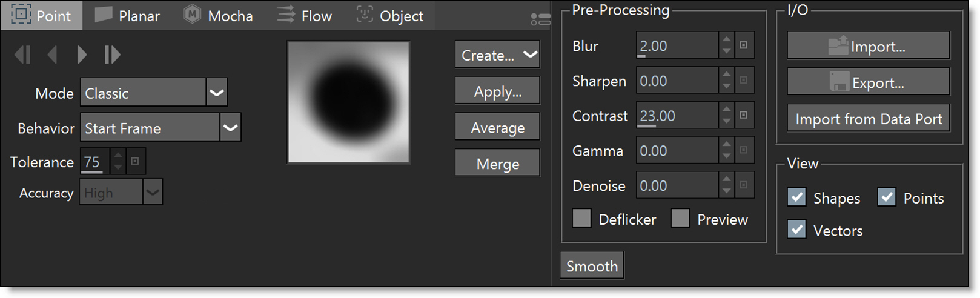Click the track forward to end icon

tap(112, 55)
